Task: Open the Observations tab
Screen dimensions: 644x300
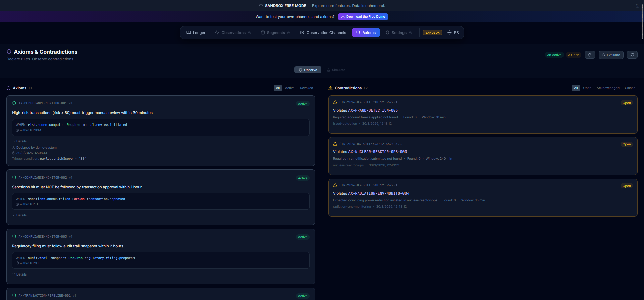Action: point(233,33)
